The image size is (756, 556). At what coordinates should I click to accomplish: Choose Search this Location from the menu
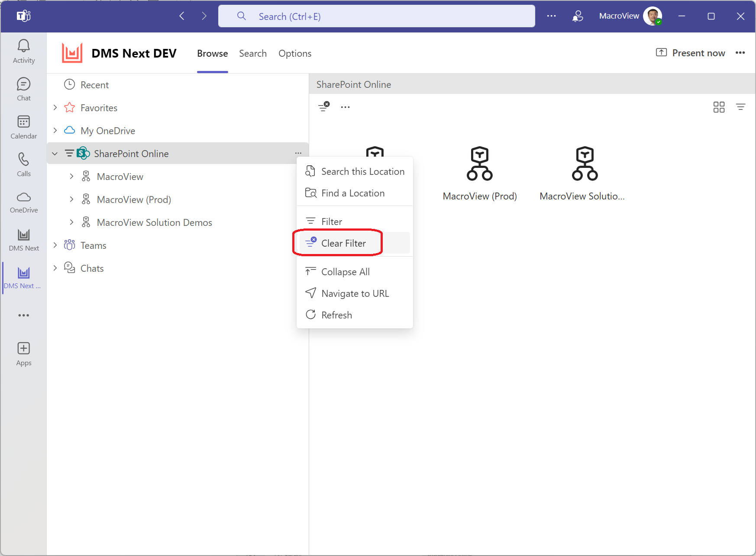point(355,171)
